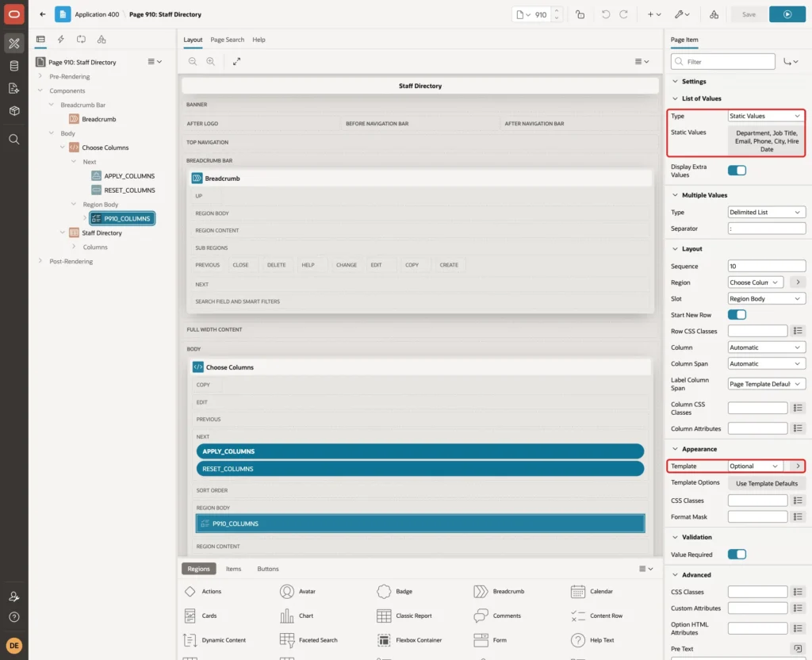
Task: Open the Create plus menu
Action: (654, 14)
